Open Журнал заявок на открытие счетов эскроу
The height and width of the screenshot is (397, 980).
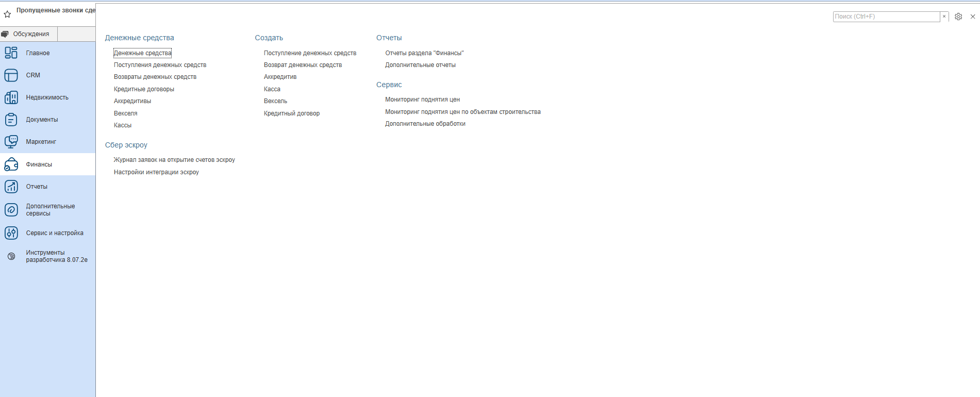(x=174, y=160)
